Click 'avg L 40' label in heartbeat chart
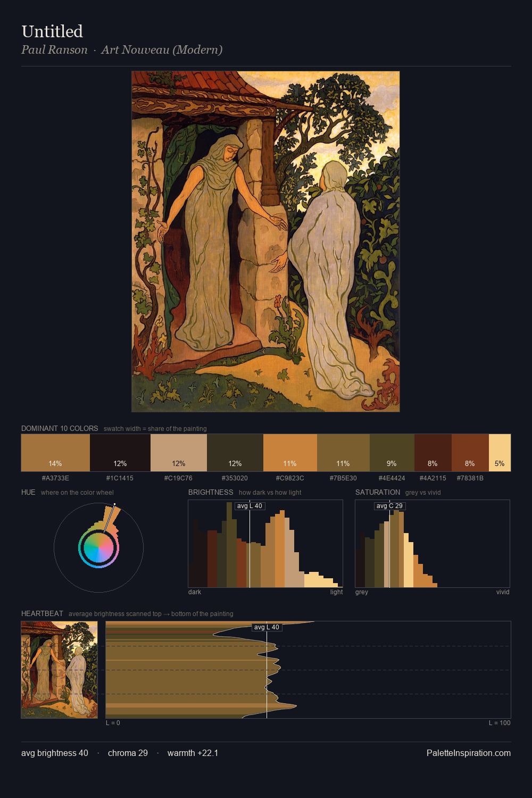This screenshot has height=798, width=532. (267, 627)
